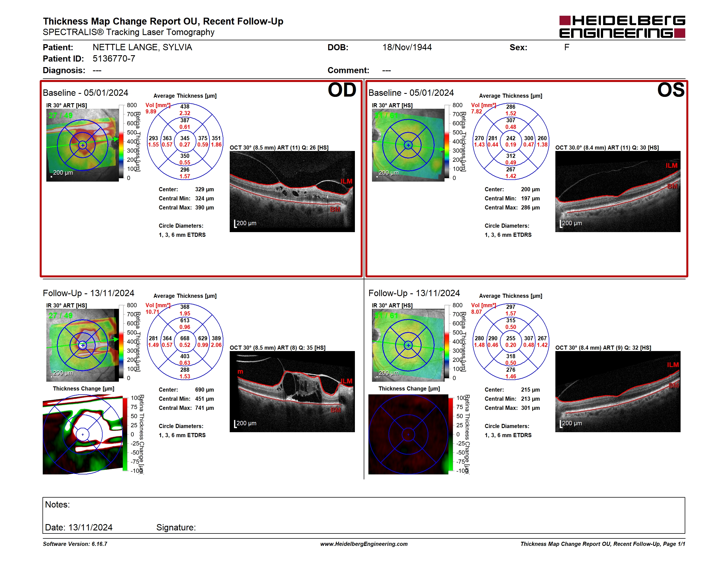
Task: Open the www.HeidelbergEngineering.com link
Action: pyautogui.click(x=364, y=544)
